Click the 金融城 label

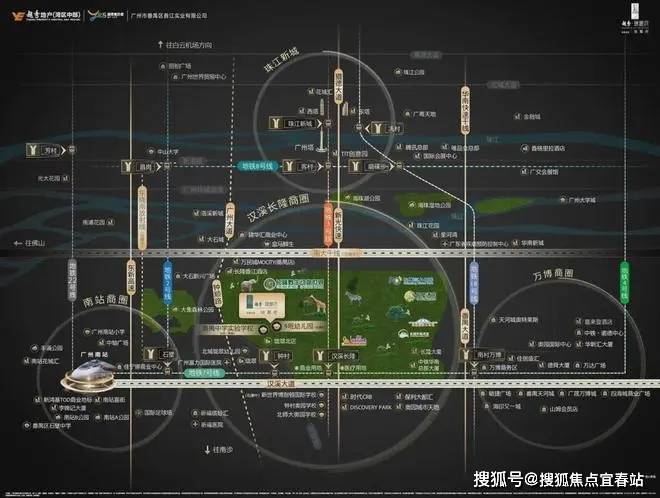532,116
